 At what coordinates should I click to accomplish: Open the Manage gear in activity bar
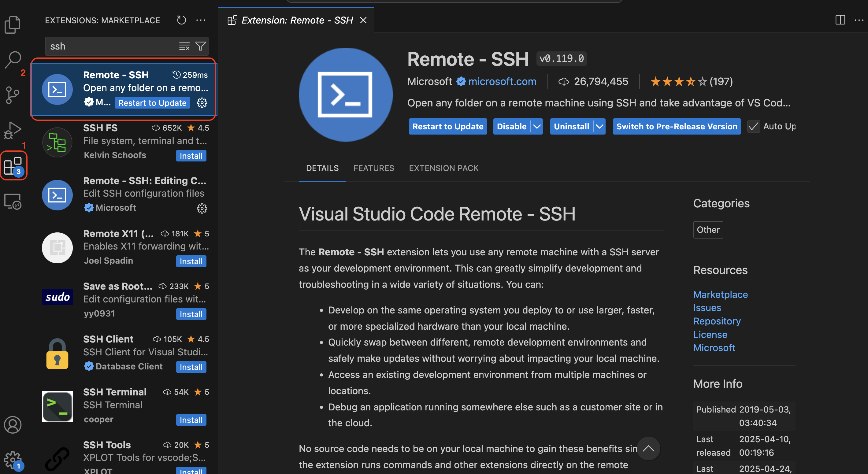tap(13, 460)
